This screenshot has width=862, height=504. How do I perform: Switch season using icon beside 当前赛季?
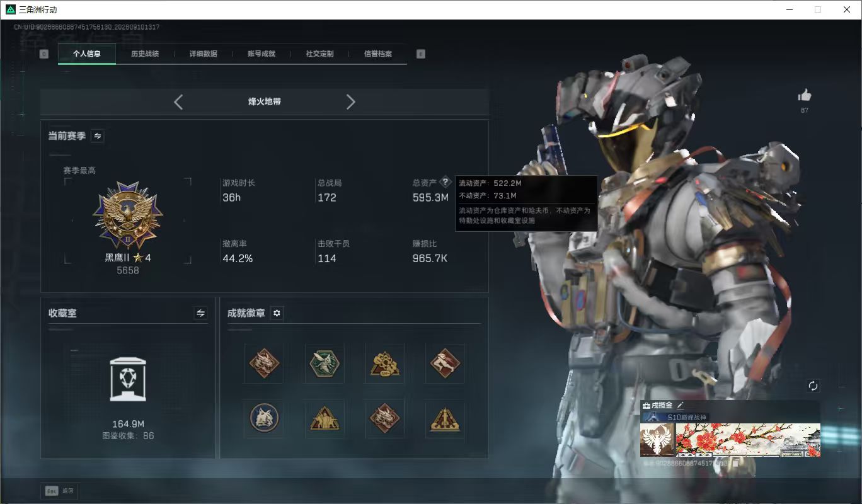point(98,135)
